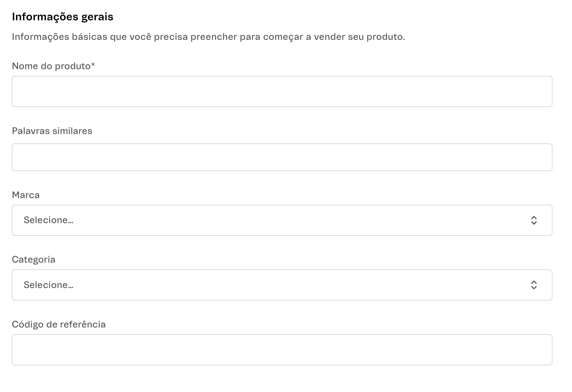This screenshot has width=572, height=392.
Task: Click the 'Informações básicas' description sentence
Action: point(208,37)
